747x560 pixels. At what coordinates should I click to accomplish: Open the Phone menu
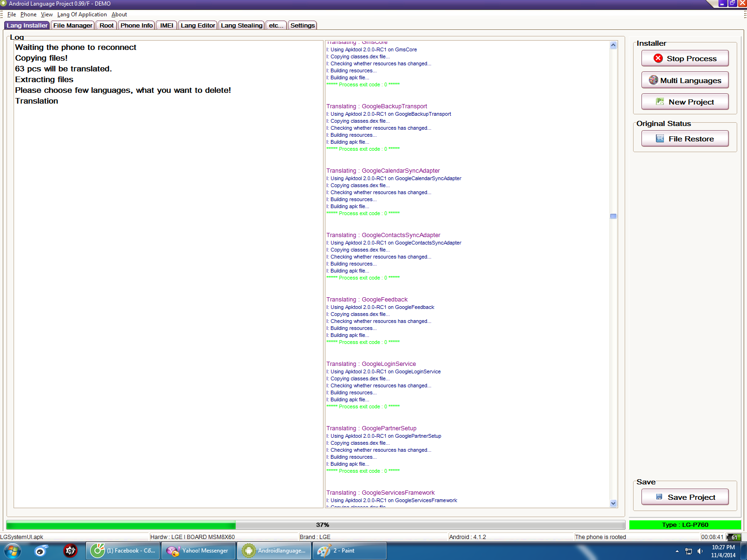tap(28, 14)
